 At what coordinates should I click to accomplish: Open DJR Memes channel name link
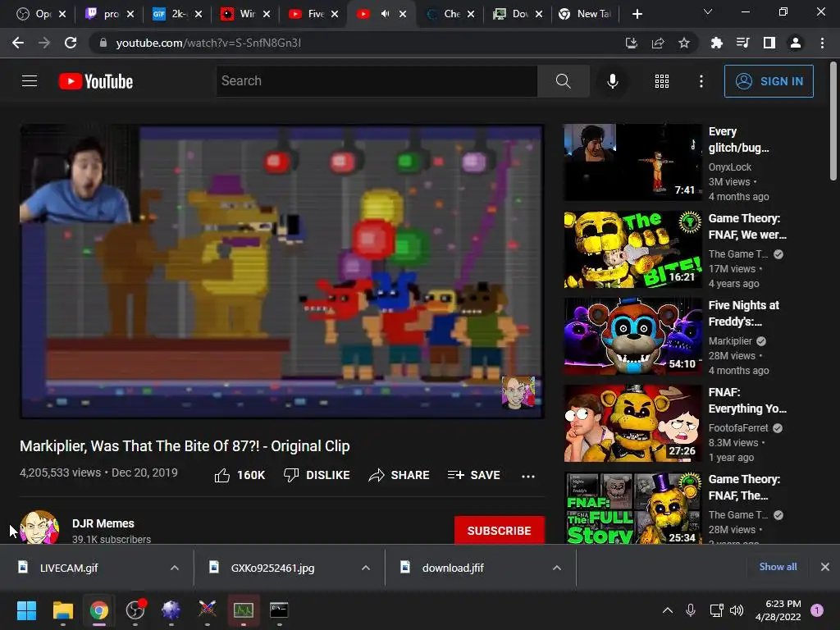point(103,523)
